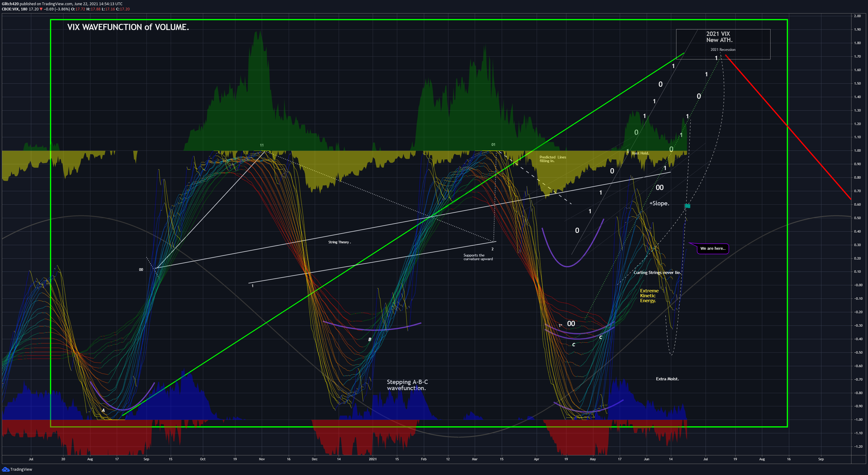Select 'Supports the curvature upward' note
This screenshot has width=868, height=475.
pyautogui.click(x=478, y=257)
